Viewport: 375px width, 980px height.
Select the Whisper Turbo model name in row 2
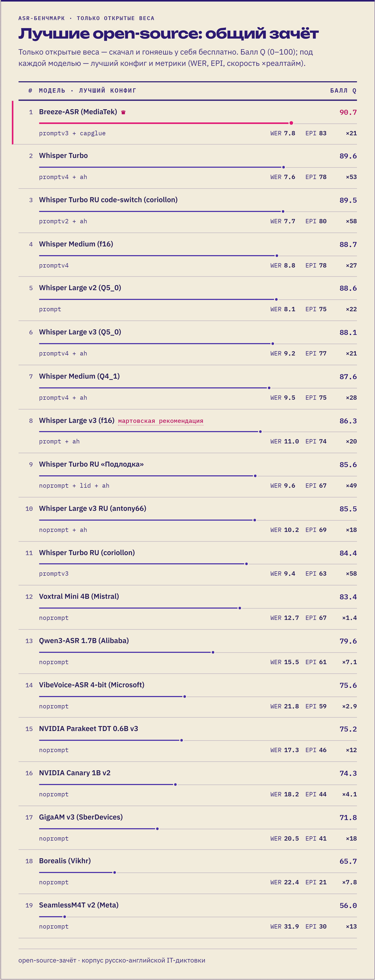(x=63, y=156)
